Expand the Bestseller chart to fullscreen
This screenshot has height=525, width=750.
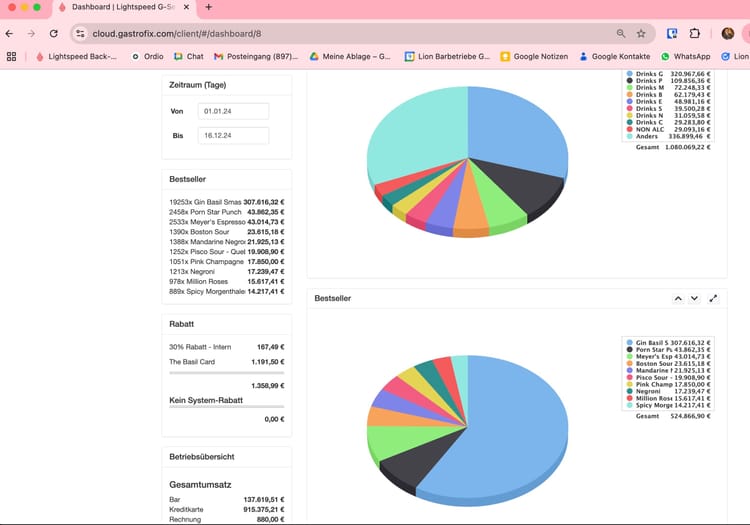click(x=713, y=298)
